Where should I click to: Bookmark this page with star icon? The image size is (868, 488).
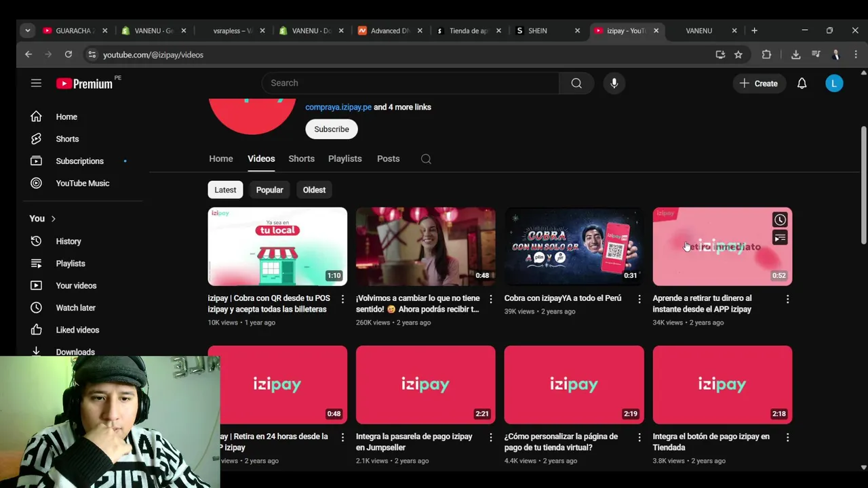pyautogui.click(x=738, y=54)
